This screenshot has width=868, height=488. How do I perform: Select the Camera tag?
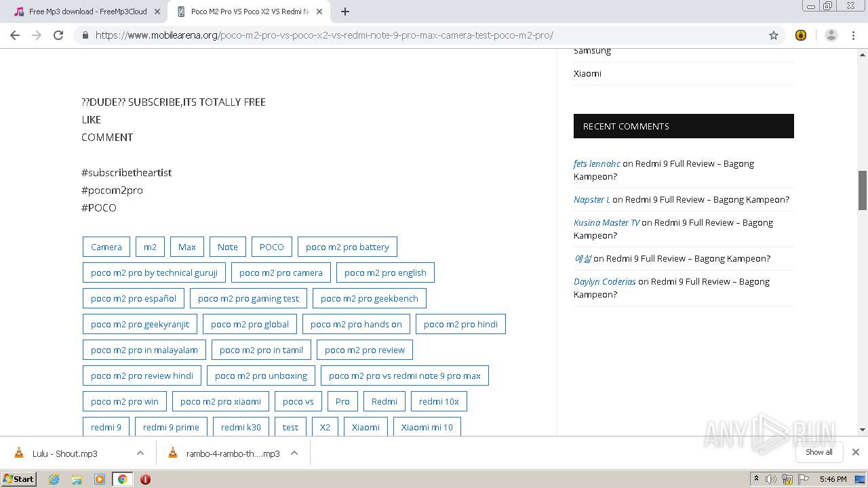(x=106, y=247)
